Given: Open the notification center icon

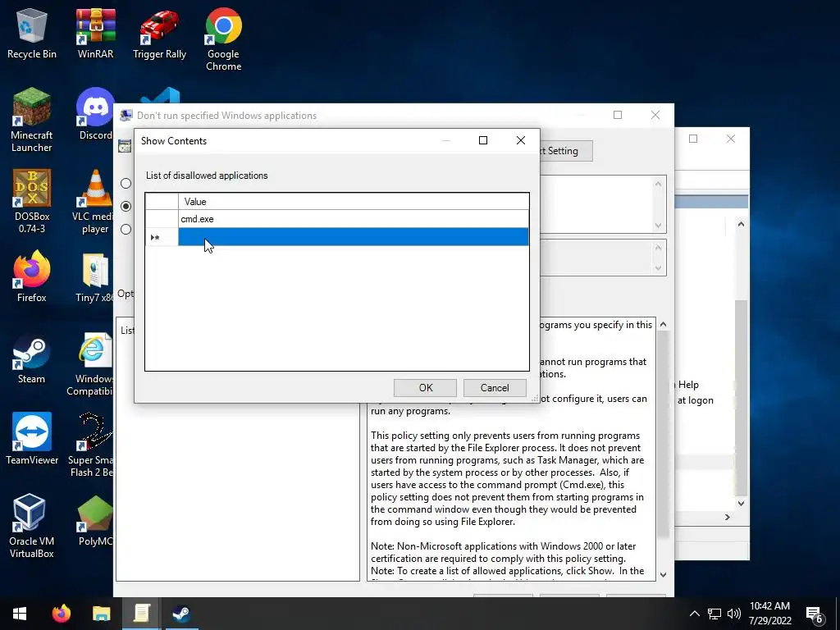Looking at the screenshot, I should [x=815, y=614].
